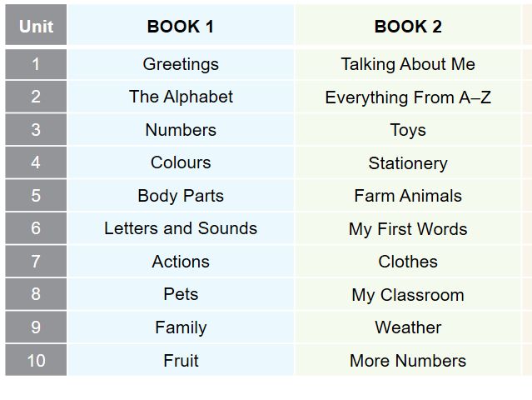Select the Pets cell
Viewport: 532px width, 400px height.
(x=181, y=294)
